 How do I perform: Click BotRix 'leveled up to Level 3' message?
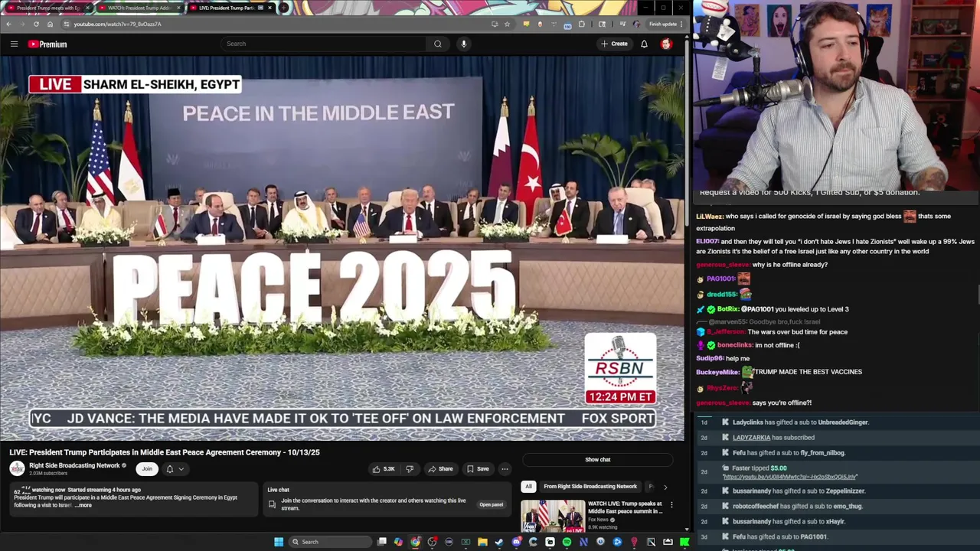pos(773,309)
